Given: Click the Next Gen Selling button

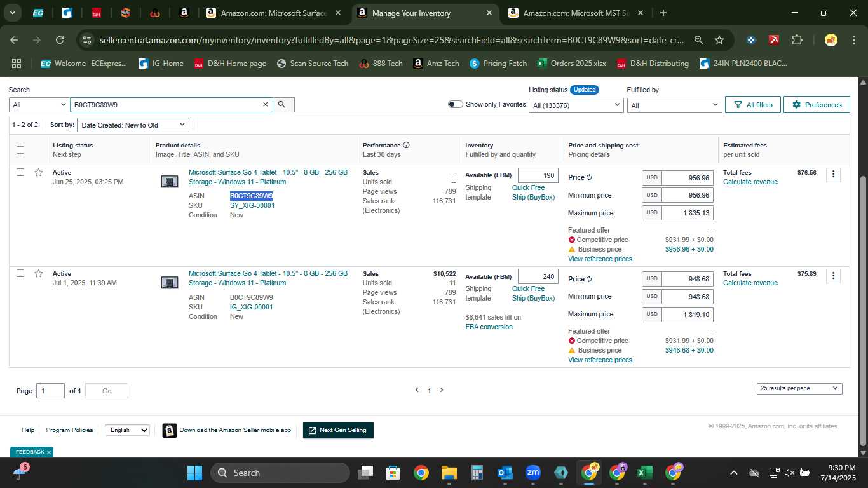Looking at the screenshot, I should (x=339, y=430).
